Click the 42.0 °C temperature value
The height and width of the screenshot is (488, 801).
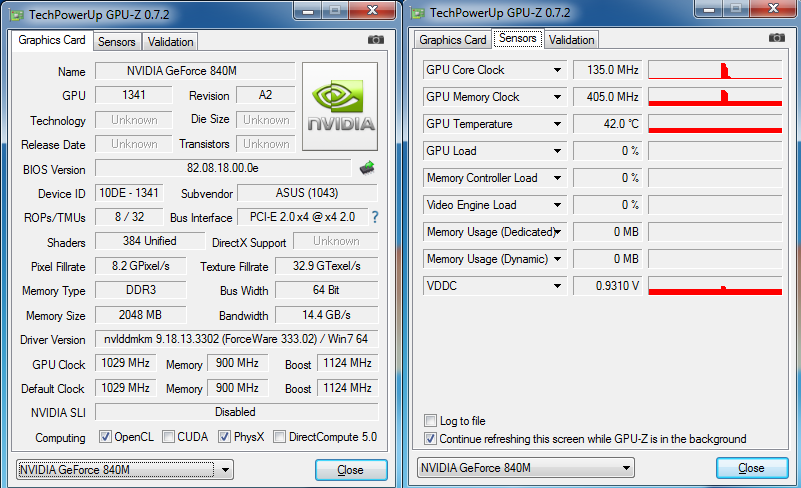coord(607,124)
